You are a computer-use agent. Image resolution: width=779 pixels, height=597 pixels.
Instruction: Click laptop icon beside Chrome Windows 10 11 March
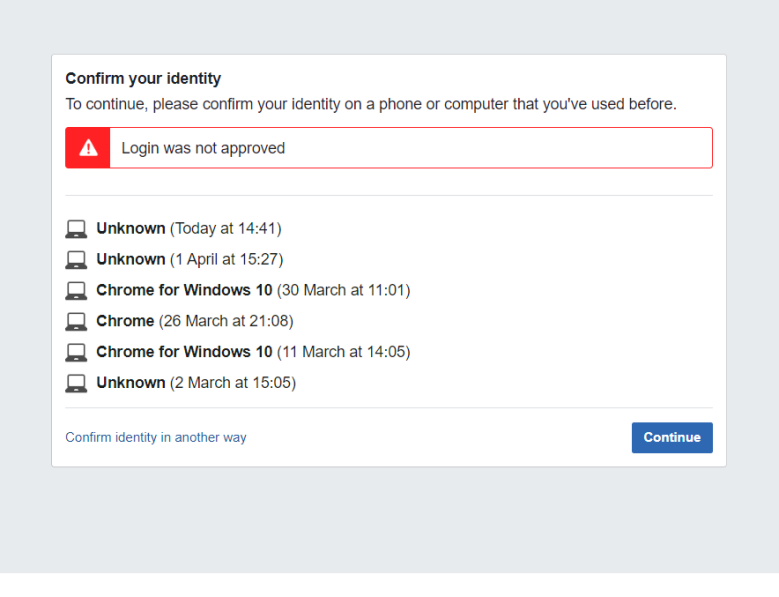[76, 352]
